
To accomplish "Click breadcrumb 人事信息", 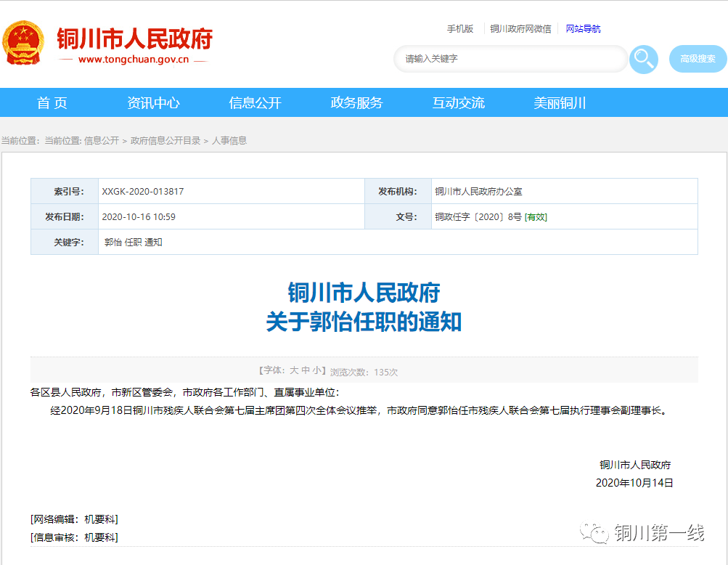I will [x=229, y=140].
